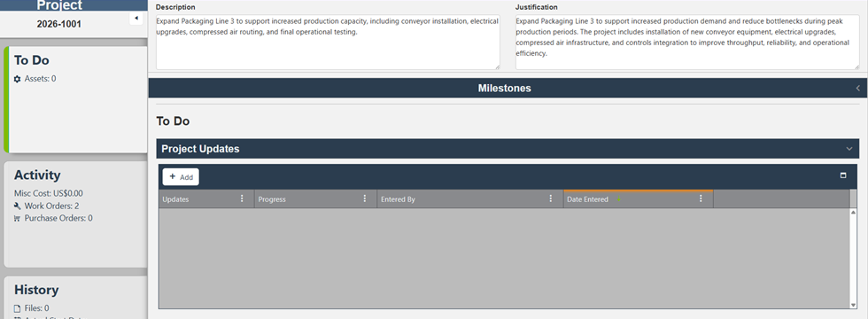The height and width of the screenshot is (319, 868).
Task: Add a new project update
Action: point(181,177)
